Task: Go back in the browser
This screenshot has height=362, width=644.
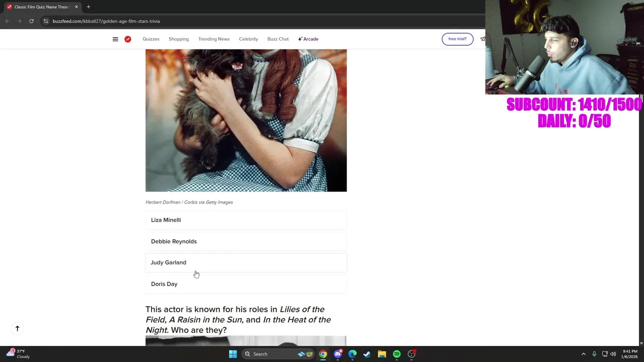Action: pyautogui.click(x=7, y=21)
